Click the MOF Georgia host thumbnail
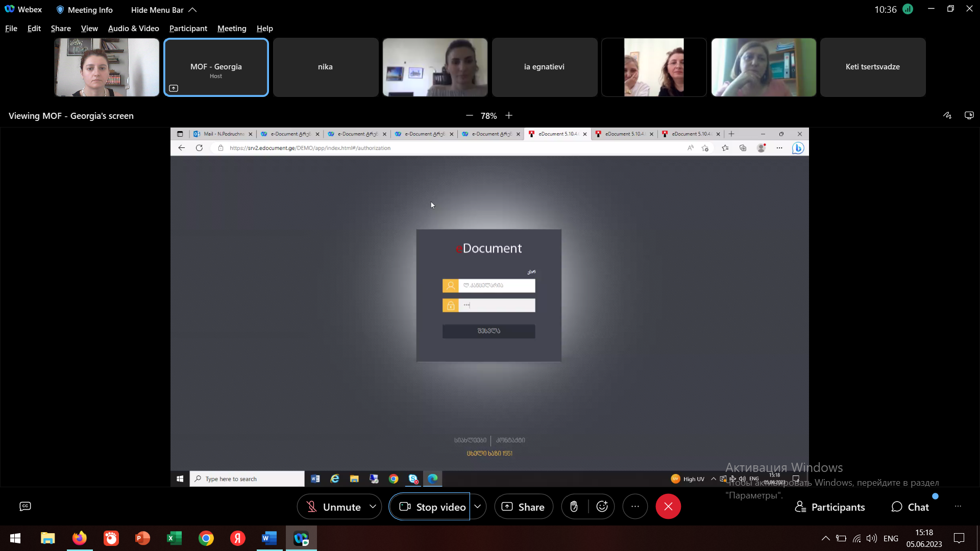Image resolution: width=980 pixels, height=551 pixels. coord(216,67)
